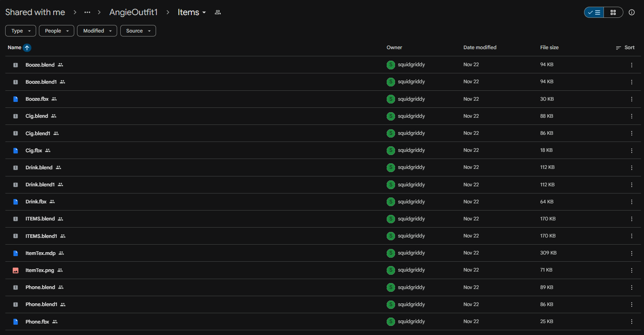This screenshot has height=335, width=644.
Task: Open the People filter dropdown
Action: pyautogui.click(x=56, y=31)
